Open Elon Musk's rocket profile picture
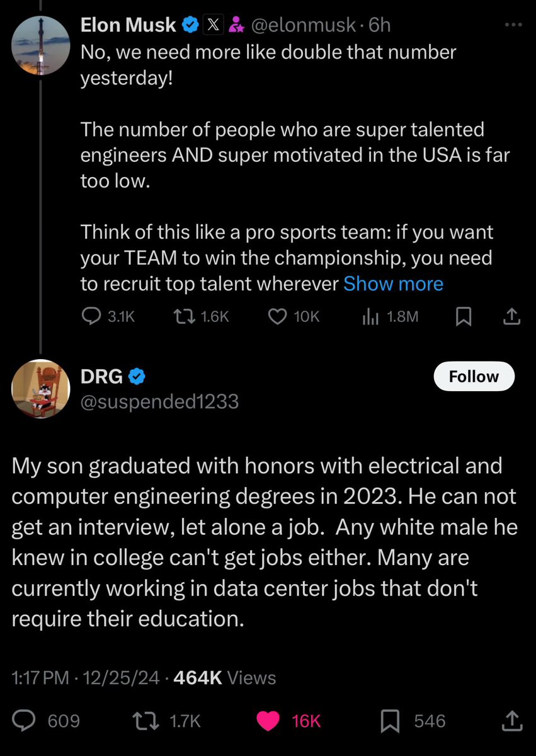536x756 pixels. click(41, 47)
